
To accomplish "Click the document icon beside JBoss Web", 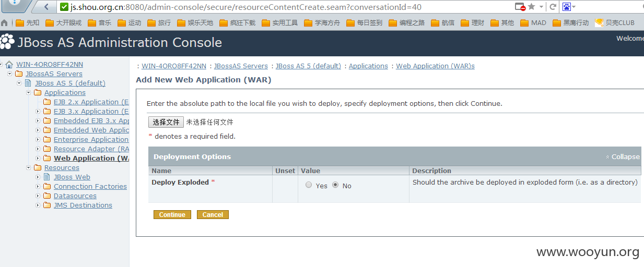I will point(47,177).
